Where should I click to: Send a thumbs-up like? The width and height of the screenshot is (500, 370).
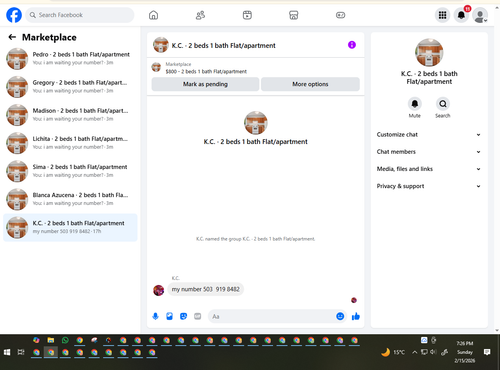[x=356, y=316]
